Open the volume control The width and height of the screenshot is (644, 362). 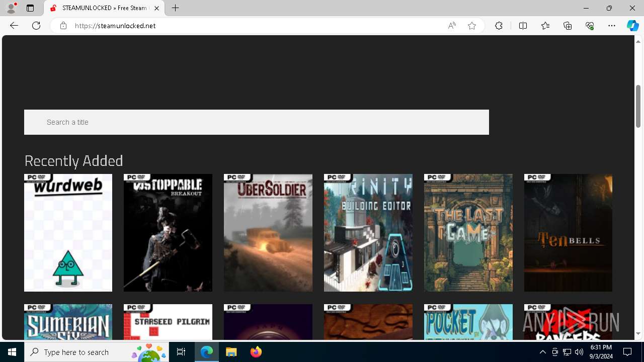tap(579, 352)
